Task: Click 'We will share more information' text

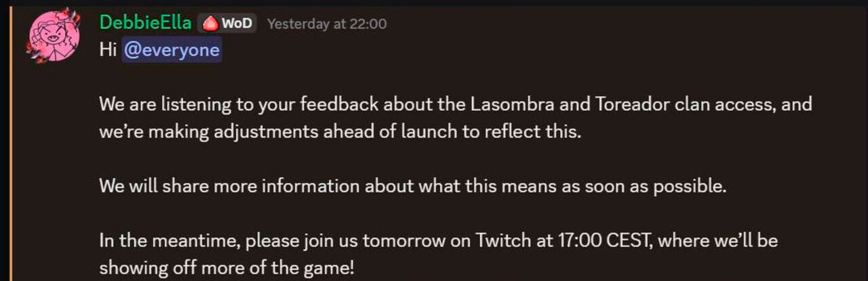Action: point(225,186)
